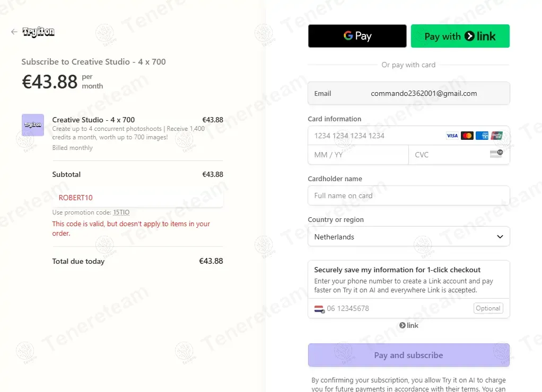Click the American Express icon
542x392 pixels.
click(x=482, y=136)
